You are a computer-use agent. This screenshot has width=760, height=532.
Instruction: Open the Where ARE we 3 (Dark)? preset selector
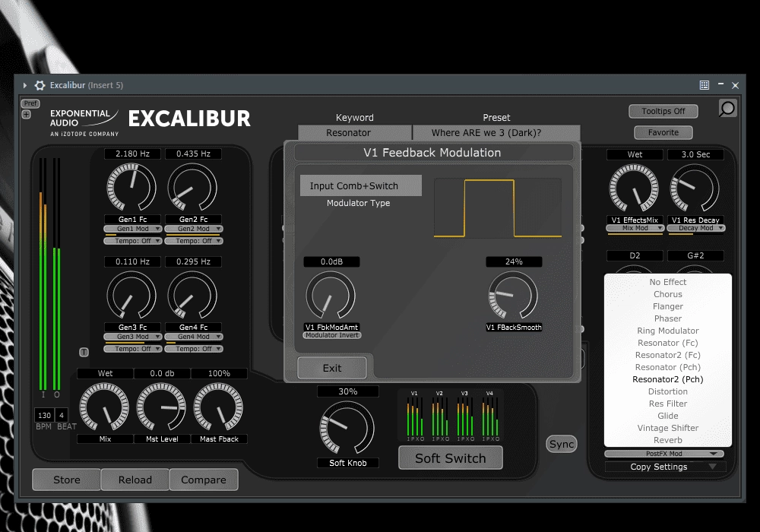pyautogui.click(x=496, y=133)
